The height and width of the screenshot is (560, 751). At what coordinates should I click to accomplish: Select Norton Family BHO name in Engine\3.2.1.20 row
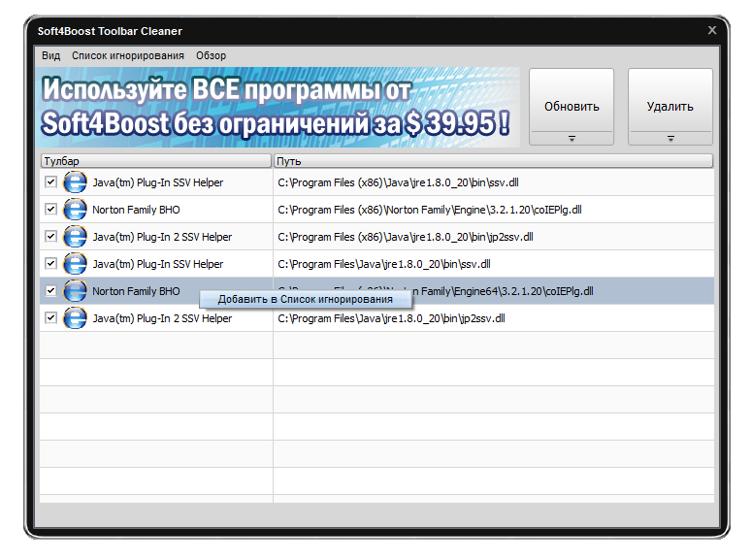(136, 210)
